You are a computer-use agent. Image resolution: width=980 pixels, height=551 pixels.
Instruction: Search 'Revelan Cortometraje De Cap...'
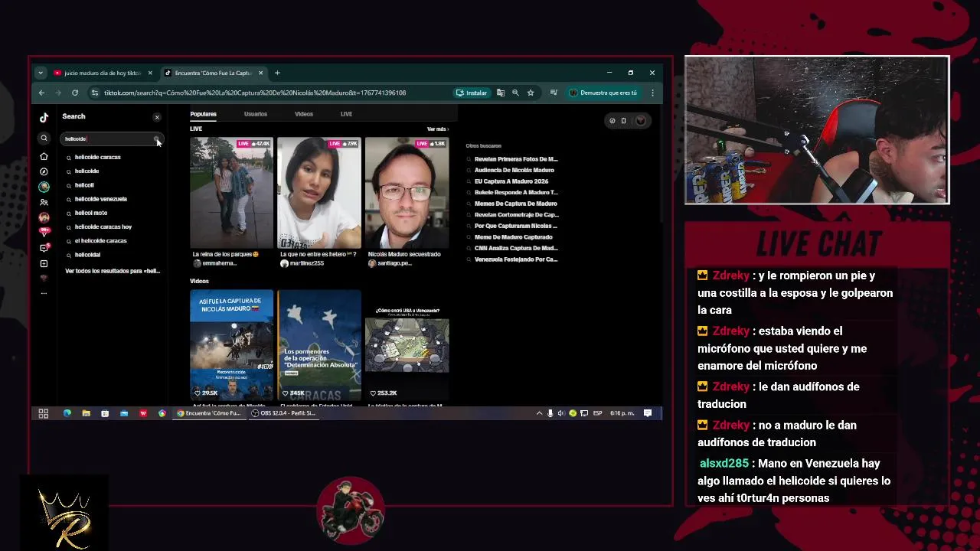(x=517, y=215)
